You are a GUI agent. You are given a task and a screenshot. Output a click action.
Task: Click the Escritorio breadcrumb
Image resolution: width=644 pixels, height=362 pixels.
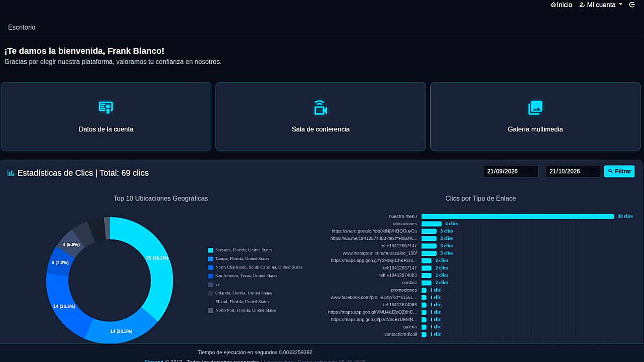(22, 27)
